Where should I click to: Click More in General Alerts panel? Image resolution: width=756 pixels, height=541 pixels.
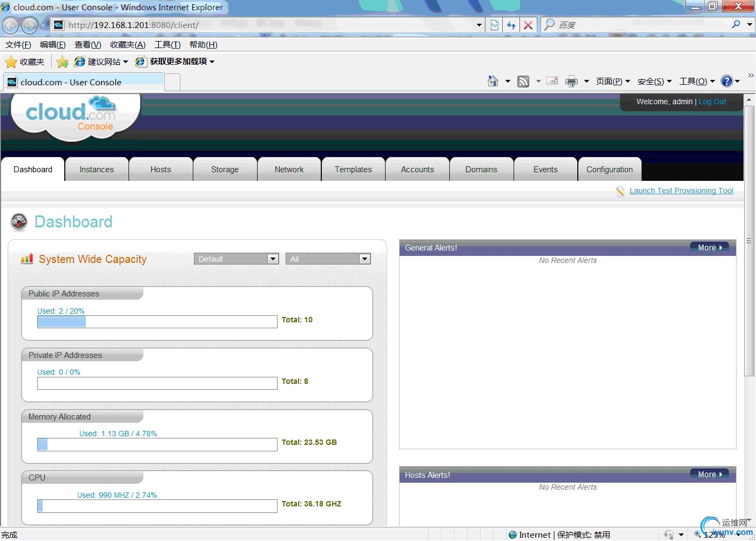(710, 247)
